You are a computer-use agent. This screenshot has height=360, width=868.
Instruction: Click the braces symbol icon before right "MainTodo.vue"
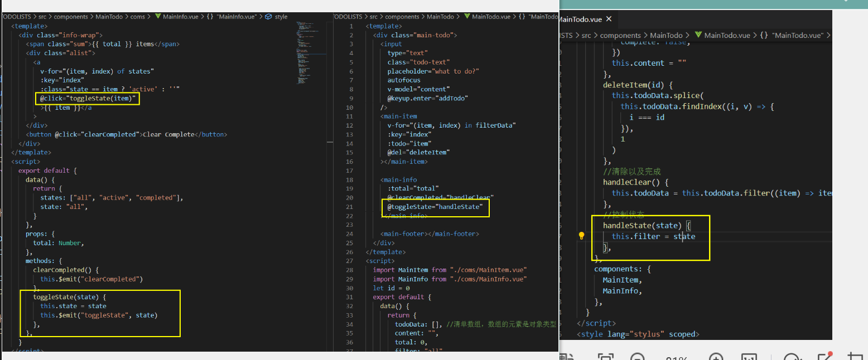(x=764, y=35)
